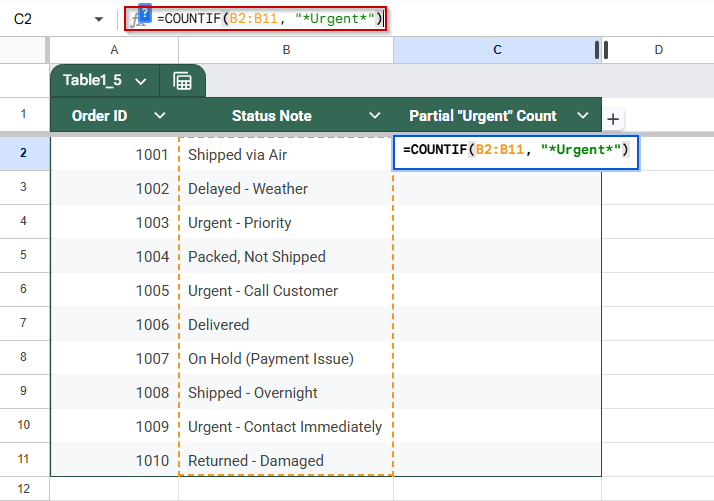Select row 5 header
714x501 pixels.
pos(24,255)
